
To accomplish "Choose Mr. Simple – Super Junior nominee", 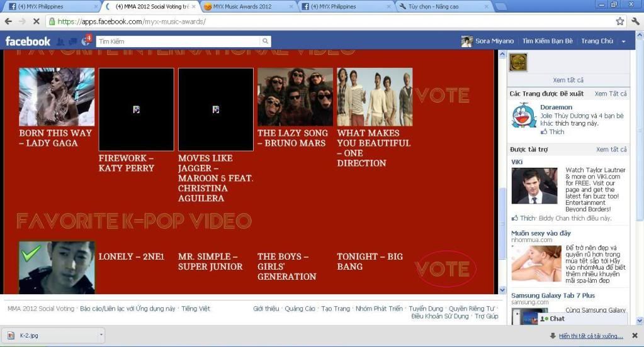I will point(210,262).
